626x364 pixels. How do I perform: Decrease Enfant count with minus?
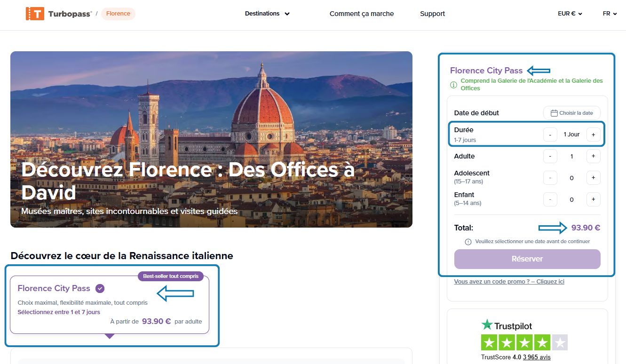(550, 199)
